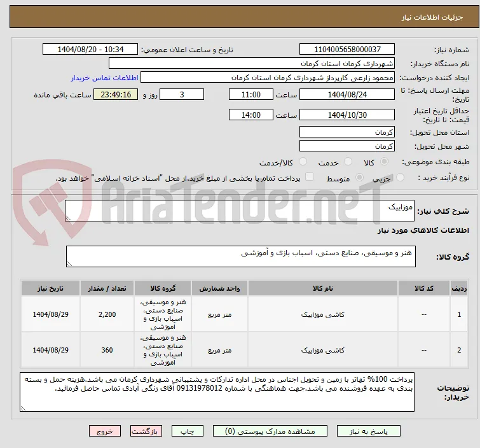Click the 'تاریخ نیاز' column header
480x448 pixels.
(x=50, y=289)
